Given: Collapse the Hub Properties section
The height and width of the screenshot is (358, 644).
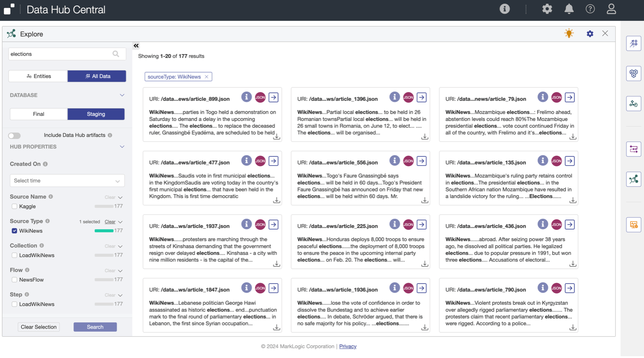Looking at the screenshot, I should coord(122,147).
